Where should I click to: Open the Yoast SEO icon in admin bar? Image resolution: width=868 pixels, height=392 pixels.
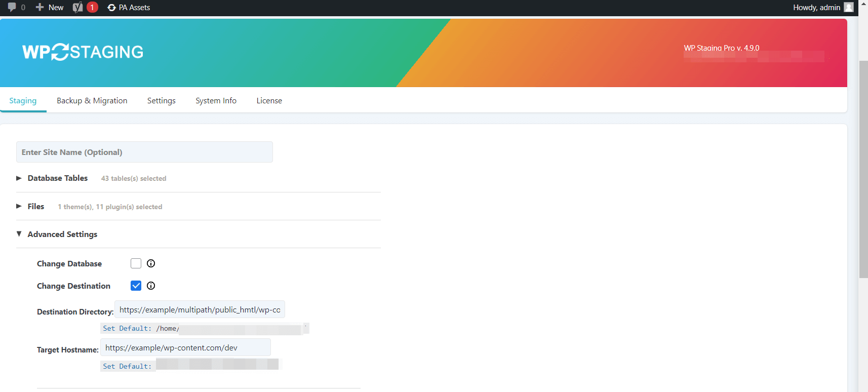coord(77,7)
